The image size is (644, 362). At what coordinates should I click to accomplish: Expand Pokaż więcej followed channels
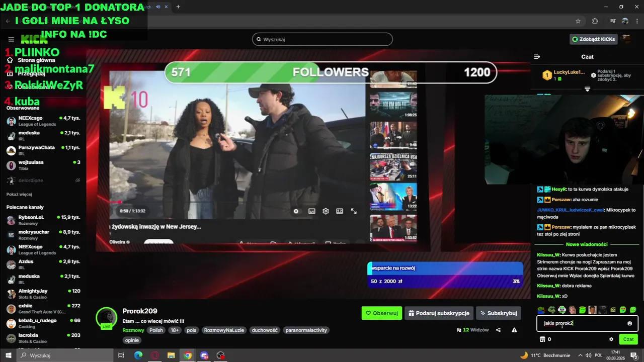[x=19, y=195]
